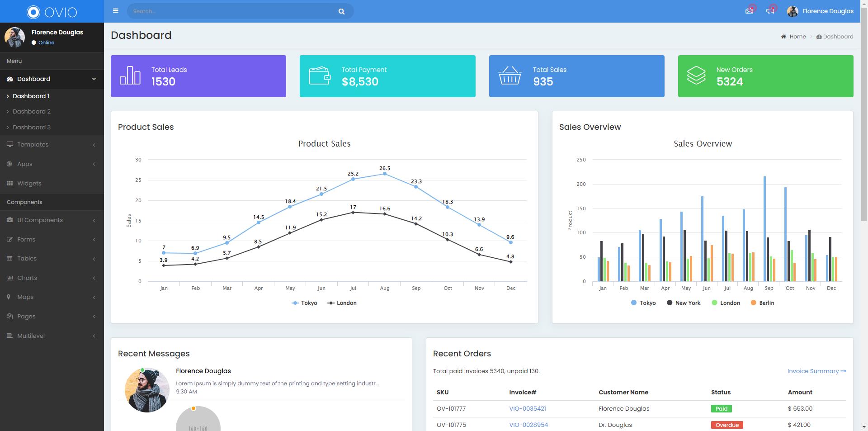Click the $ 653.00 amount cell
868x431 pixels.
[x=800, y=409]
